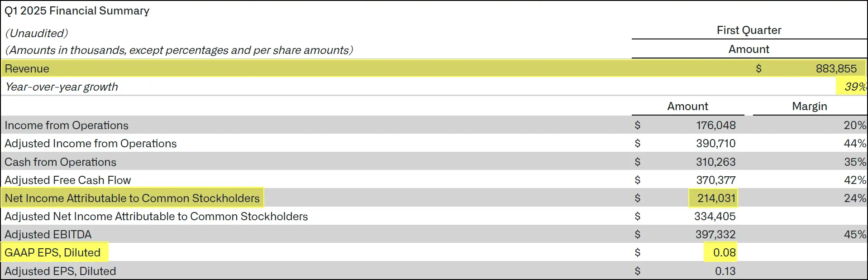The height and width of the screenshot is (280, 868).
Task: Select the Income from Operations label
Action: point(67,126)
